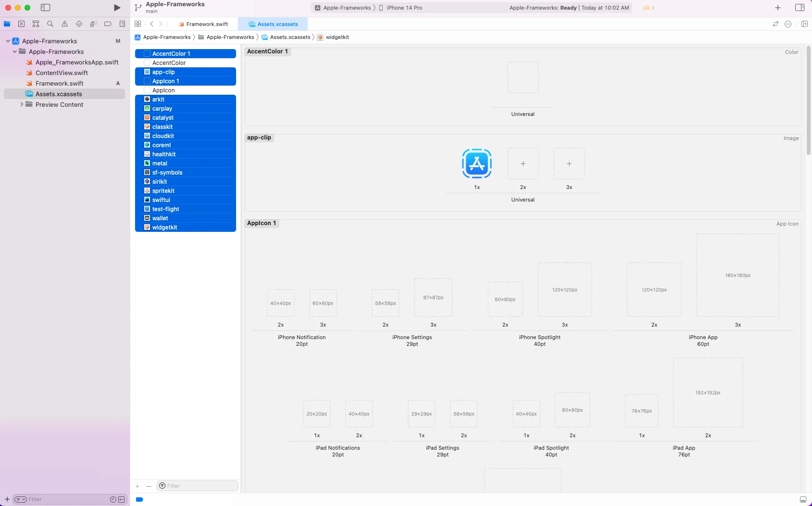The width and height of the screenshot is (812, 506).
Task: Open the Find navigator magnifier
Action: [50, 24]
